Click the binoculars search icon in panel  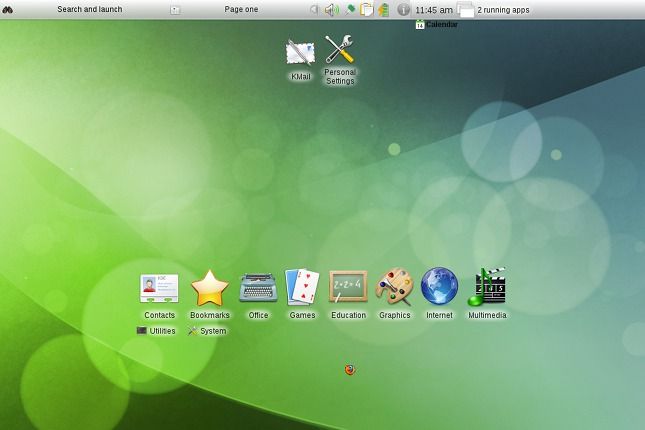(x=7, y=9)
